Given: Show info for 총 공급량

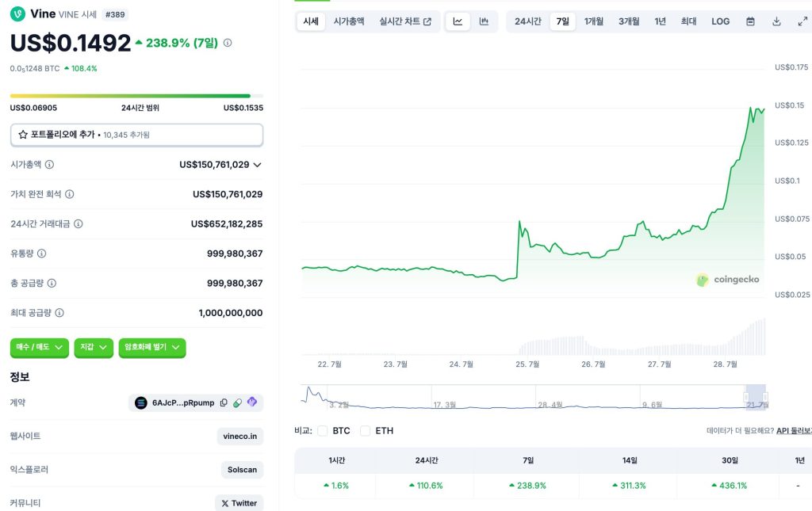Looking at the screenshot, I should (x=52, y=283).
